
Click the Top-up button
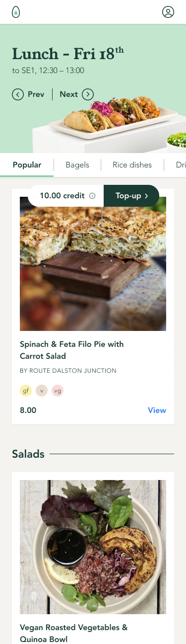click(131, 196)
